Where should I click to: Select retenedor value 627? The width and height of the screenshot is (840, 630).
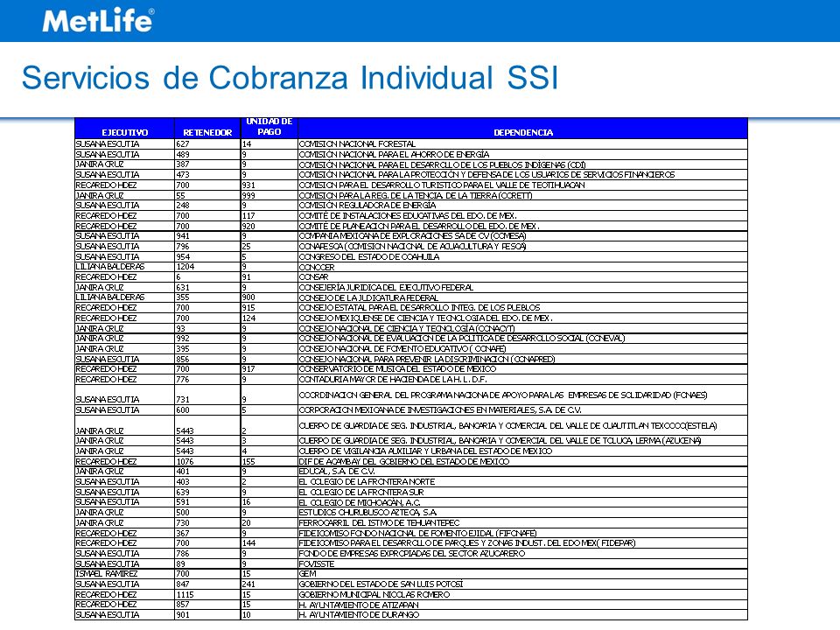183,144
